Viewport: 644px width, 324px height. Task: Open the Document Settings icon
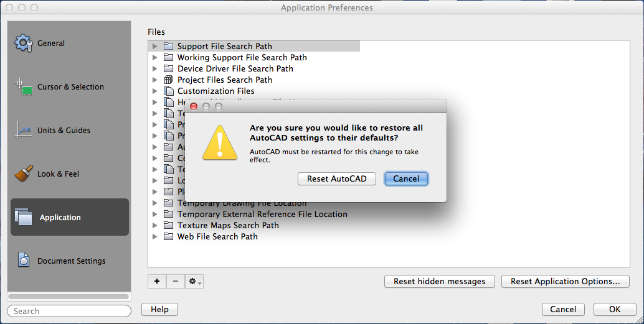[x=24, y=260]
